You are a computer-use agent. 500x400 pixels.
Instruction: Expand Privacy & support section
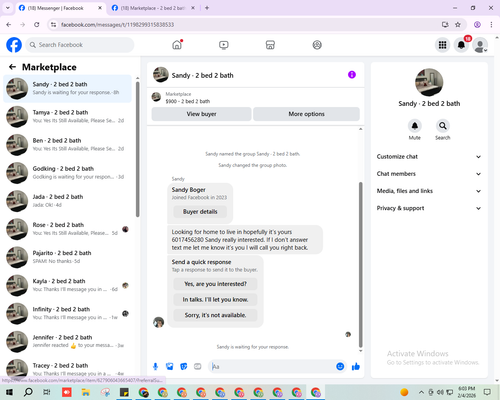pyautogui.click(x=429, y=208)
